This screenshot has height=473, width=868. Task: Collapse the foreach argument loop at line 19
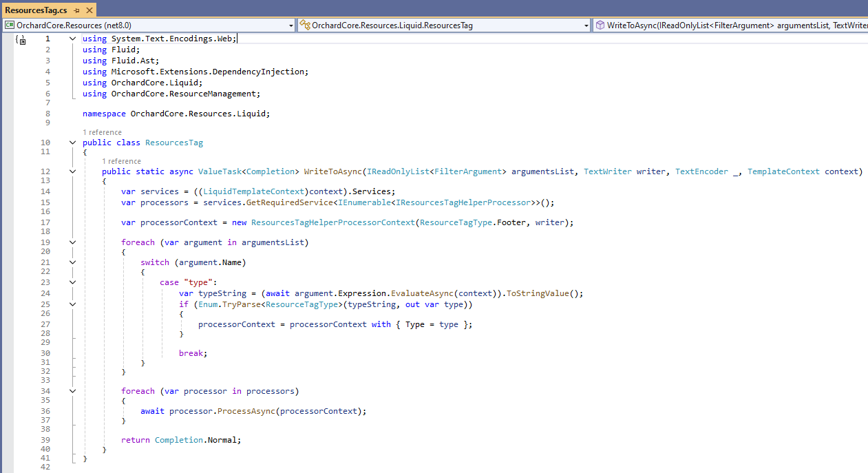pyautogui.click(x=72, y=242)
